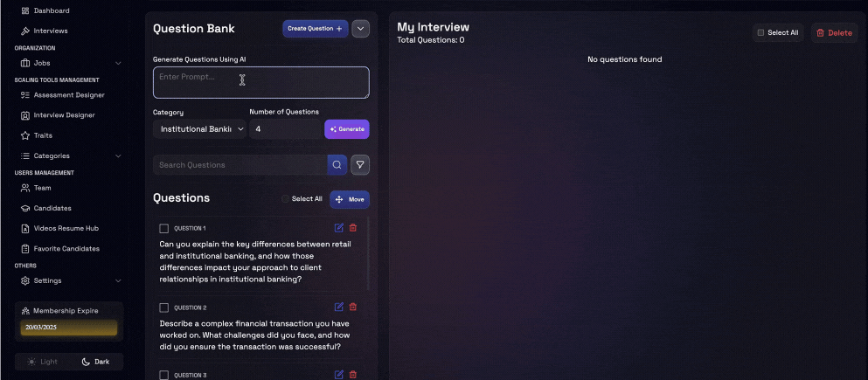
Task: Click the Generate button
Action: [x=347, y=129]
